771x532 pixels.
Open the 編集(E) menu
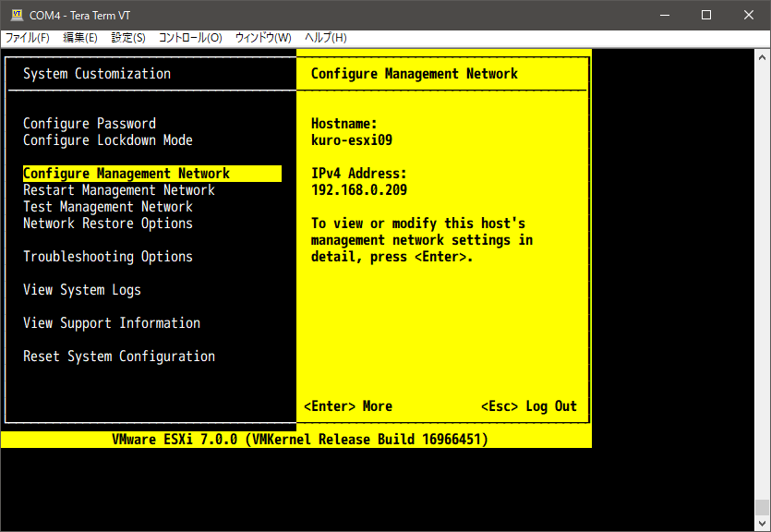[79, 38]
